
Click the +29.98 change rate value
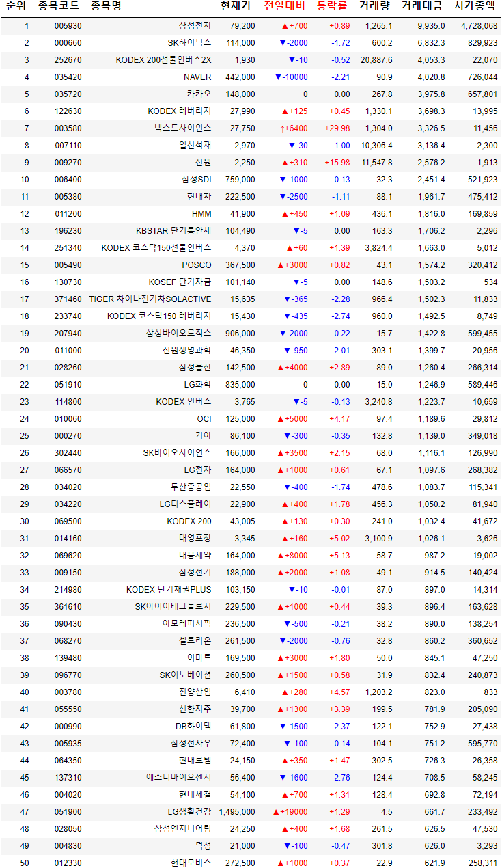(339, 128)
